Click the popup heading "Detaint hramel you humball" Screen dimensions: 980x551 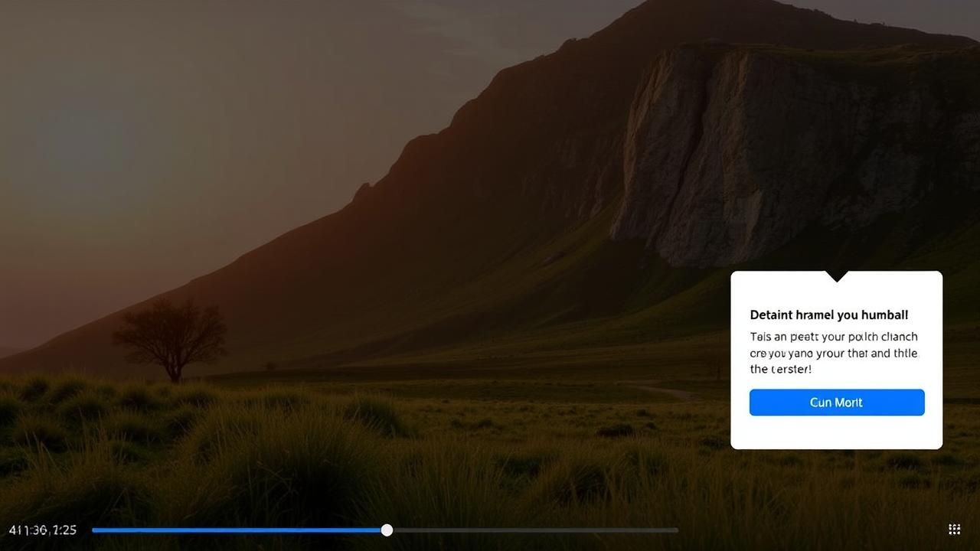click(828, 315)
